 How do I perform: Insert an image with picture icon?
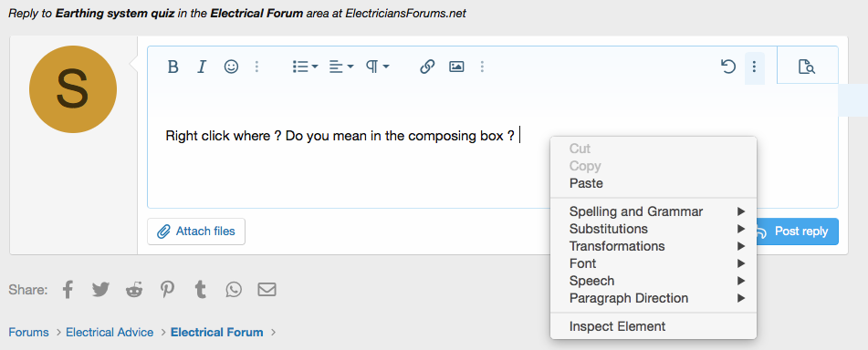[x=456, y=67]
